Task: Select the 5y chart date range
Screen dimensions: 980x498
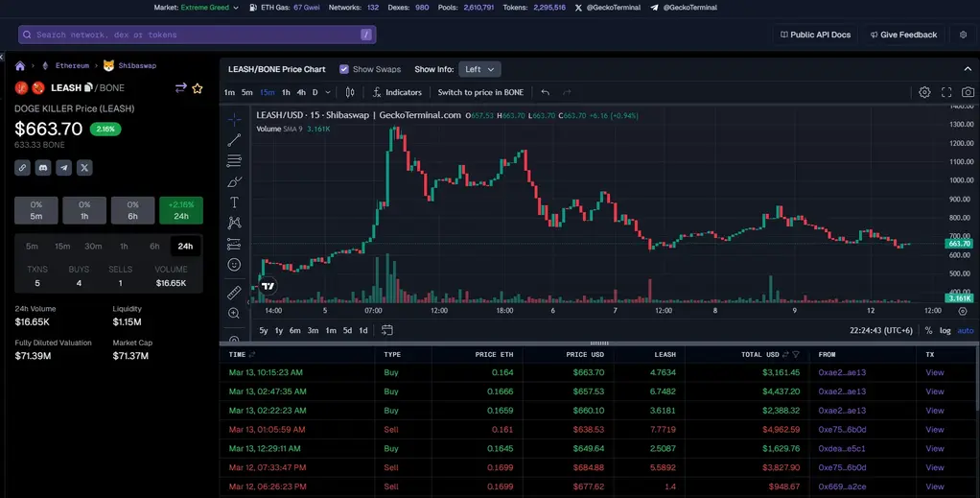Action: point(264,330)
